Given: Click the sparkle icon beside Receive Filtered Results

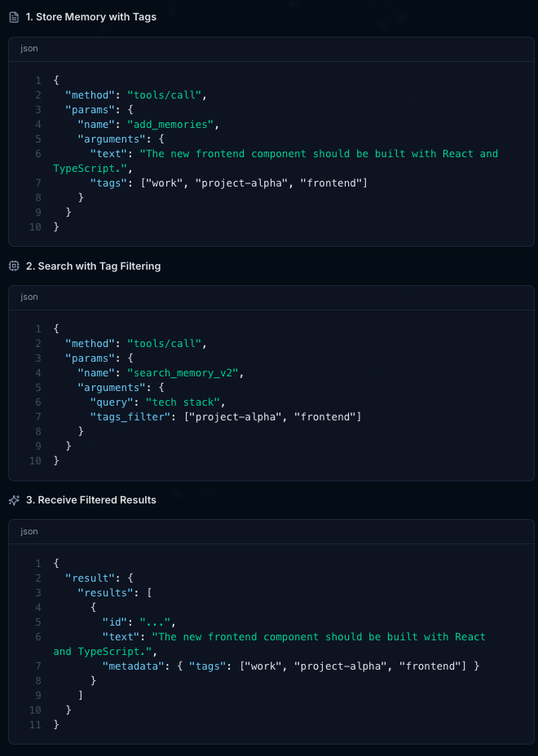Looking at the screenshot, I should tap(14, 499).
